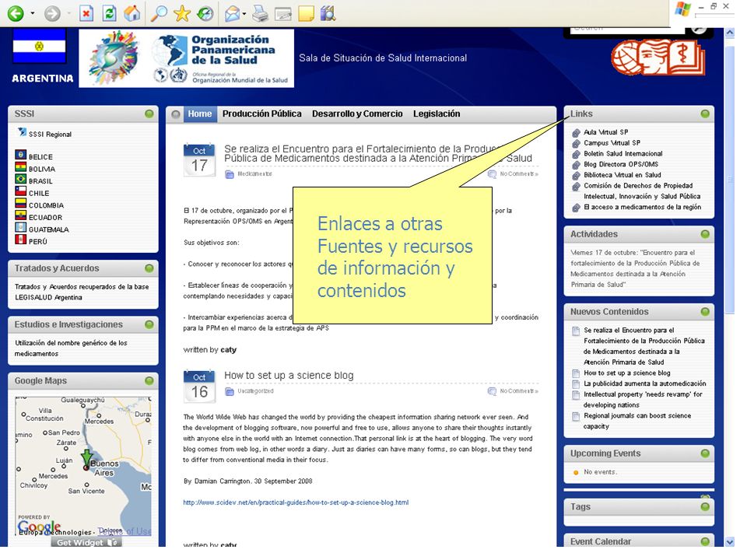Expand the Event Calendar panel toggle
Viewport: 747px width, 560px height.
point(705,541)
